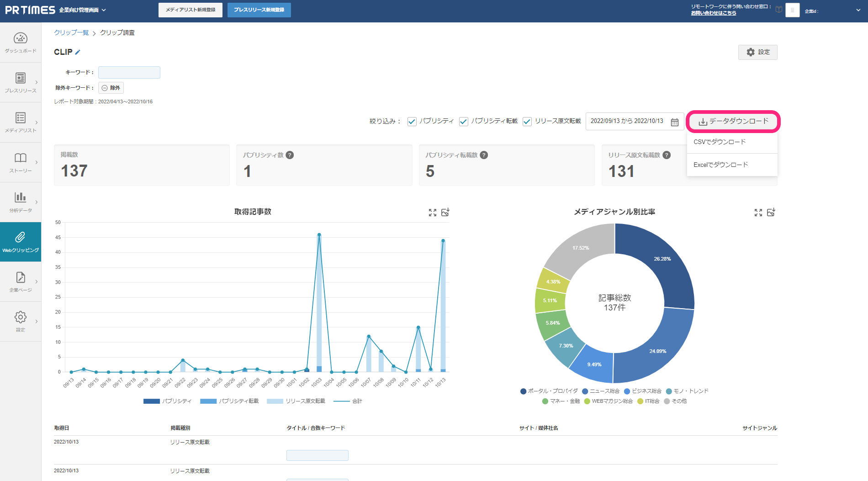Click the サイトジャンル table column header
The height and width of the screenshot is (481, 868).
click(x=760, y=428)
